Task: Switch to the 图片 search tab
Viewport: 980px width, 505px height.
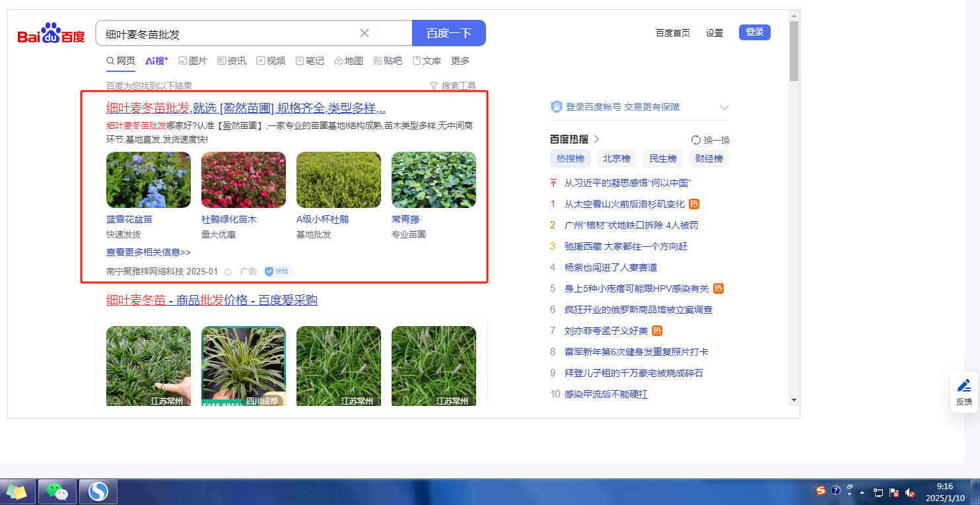Action: (193, 61)
